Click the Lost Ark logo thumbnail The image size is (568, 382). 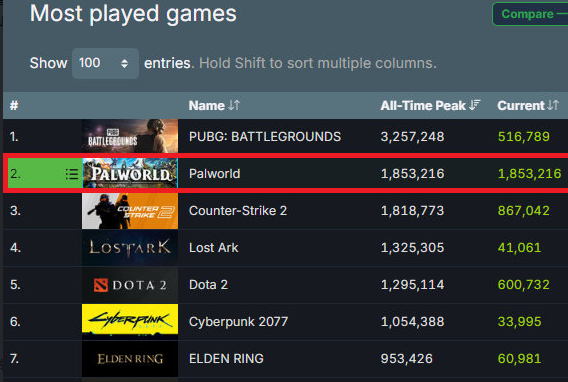click(x=130, y=248)
